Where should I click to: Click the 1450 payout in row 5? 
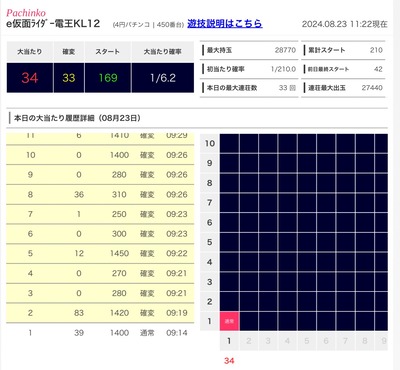coord(119,253)
